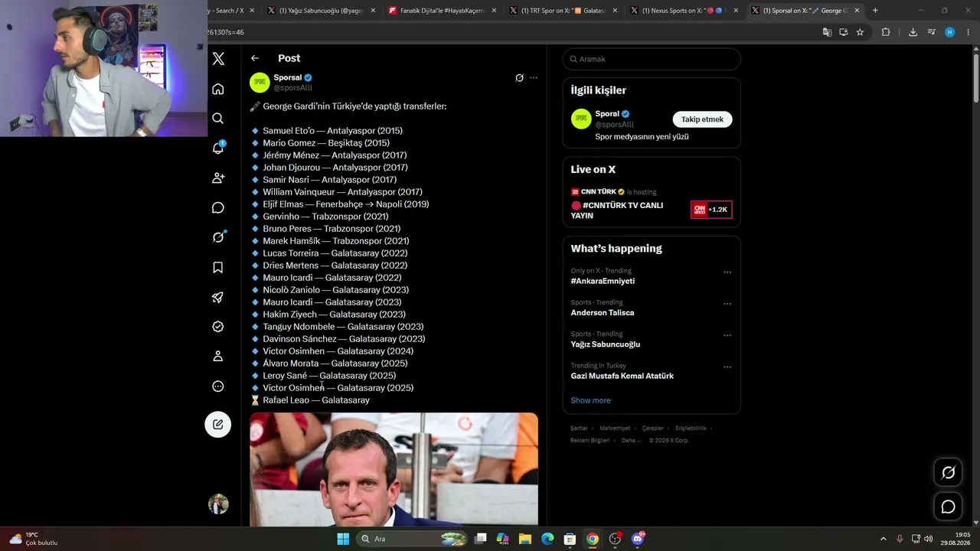Open the Follow people icon in sidebar
Viewport: 980px width, 551px height.
coord(218,178)
